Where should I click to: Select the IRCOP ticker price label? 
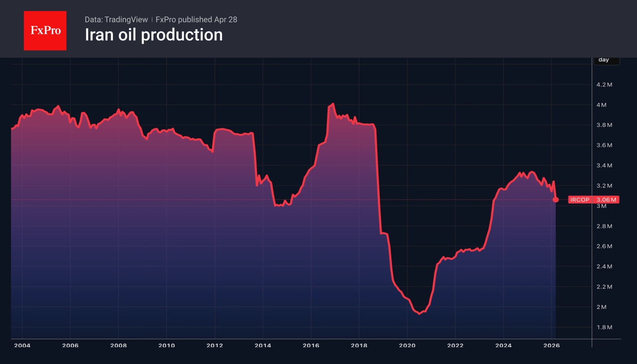(579, 200)
